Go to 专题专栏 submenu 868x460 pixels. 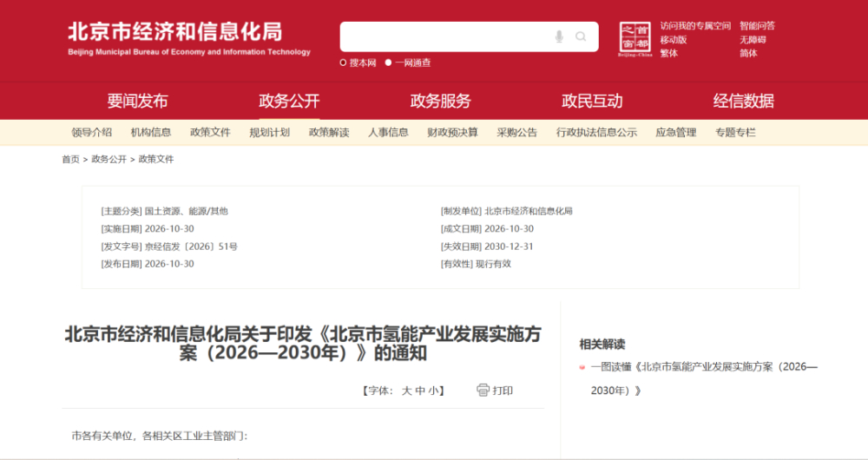735,132
